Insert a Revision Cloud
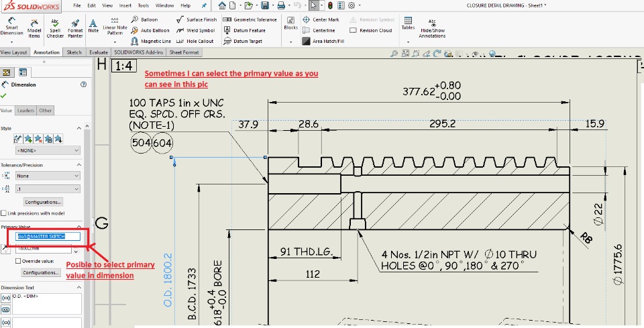Image resolution: width=644 pixels, height=328 pixels. tap(371, 30)
